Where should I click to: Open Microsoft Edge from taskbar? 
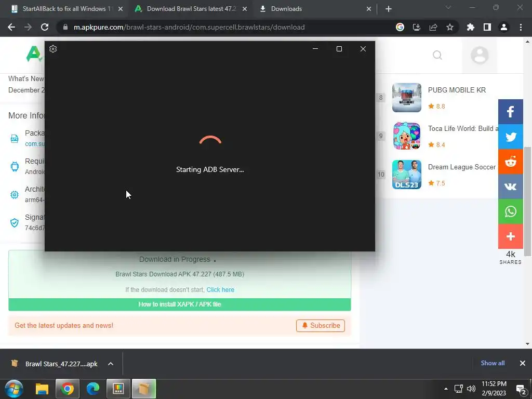[92, 389]
